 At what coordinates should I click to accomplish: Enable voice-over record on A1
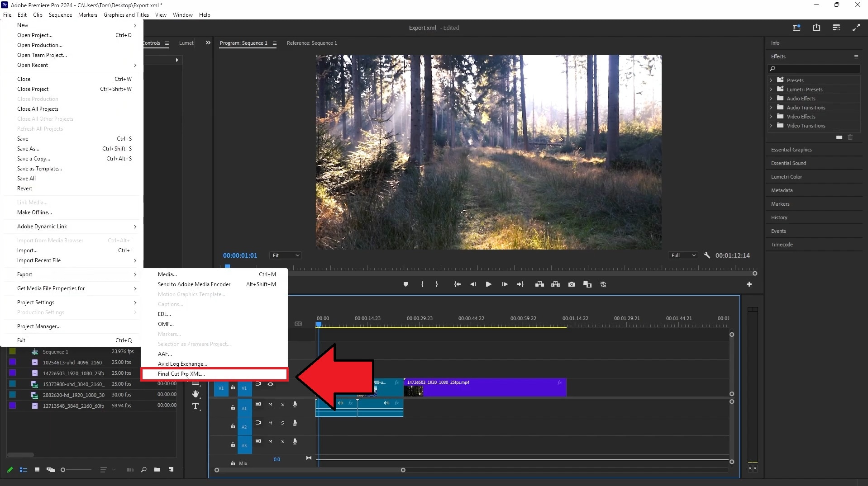click(295, 405)
